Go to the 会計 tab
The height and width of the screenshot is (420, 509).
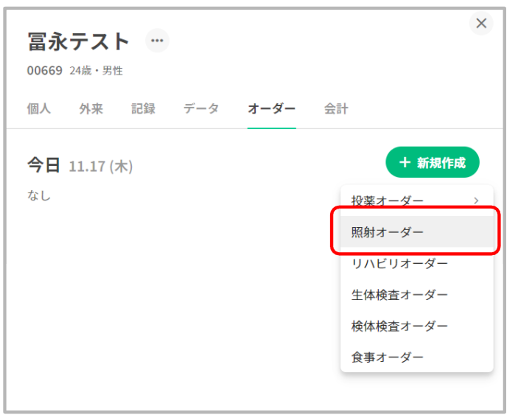(x=336, y=109)
